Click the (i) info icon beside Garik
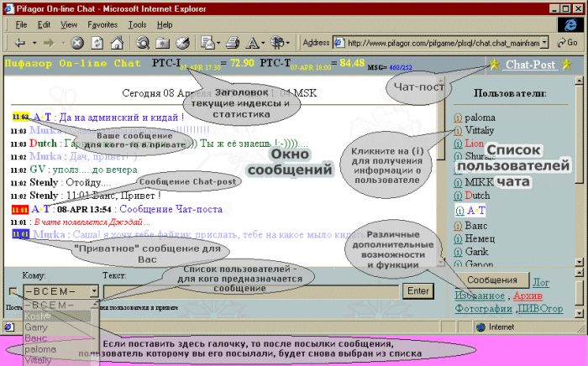 pos(458,252)
